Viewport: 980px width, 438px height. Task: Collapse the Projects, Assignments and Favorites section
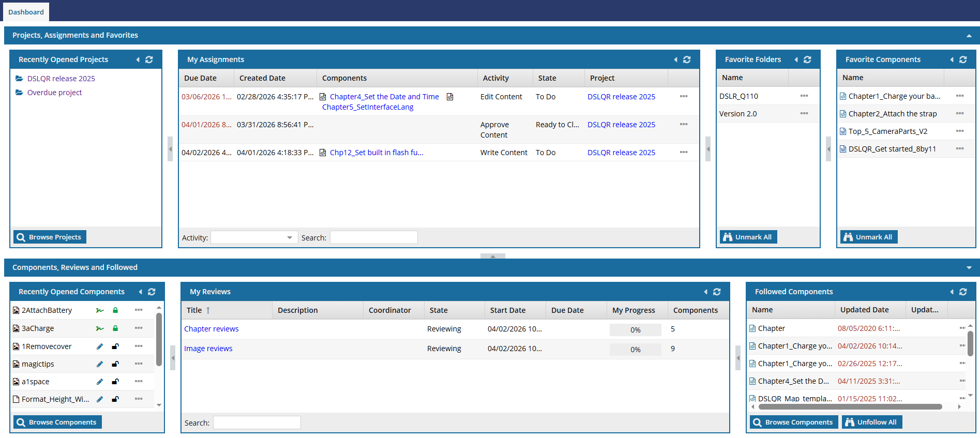(x=969, y=36)
